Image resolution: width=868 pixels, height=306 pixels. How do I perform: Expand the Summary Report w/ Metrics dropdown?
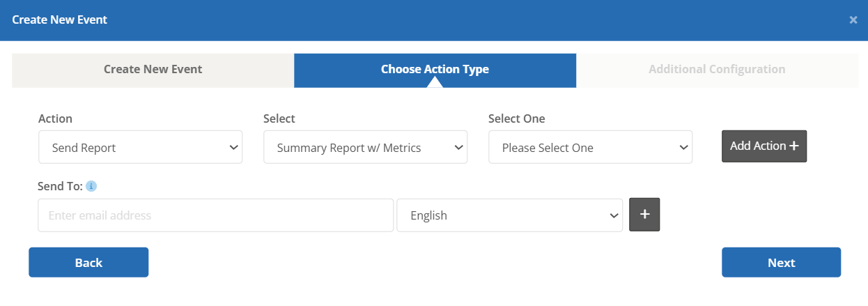pyautogui.click(x=365, y=147)
